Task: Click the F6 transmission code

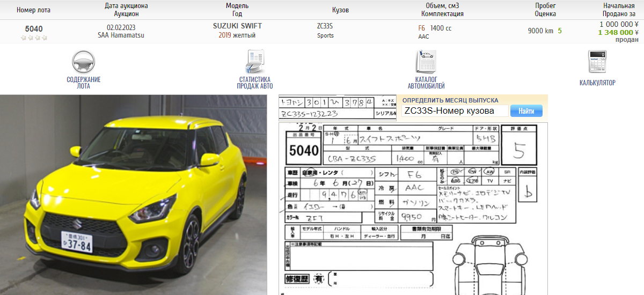Action: [421, 28]
